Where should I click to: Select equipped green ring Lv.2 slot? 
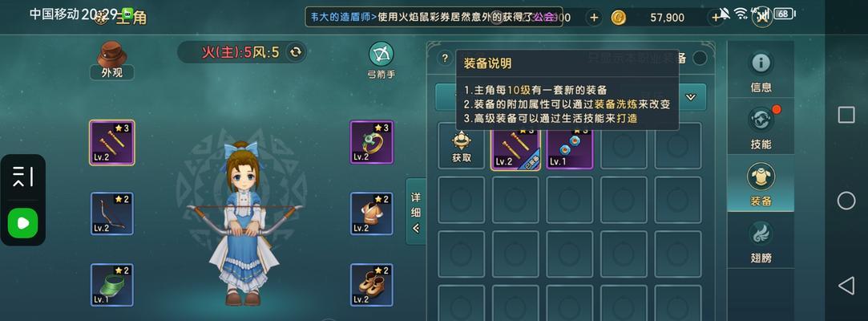click(x=371, y=142)
